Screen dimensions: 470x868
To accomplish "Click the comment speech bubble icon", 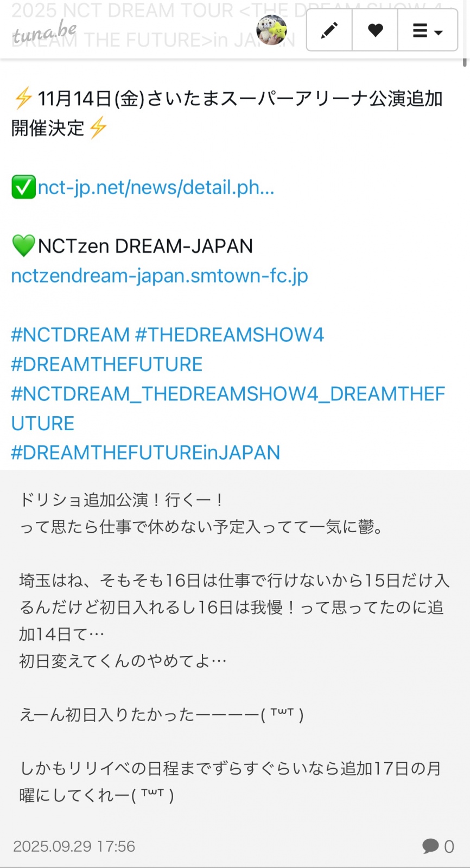I will pyautogui.click(x=430, y=846).
